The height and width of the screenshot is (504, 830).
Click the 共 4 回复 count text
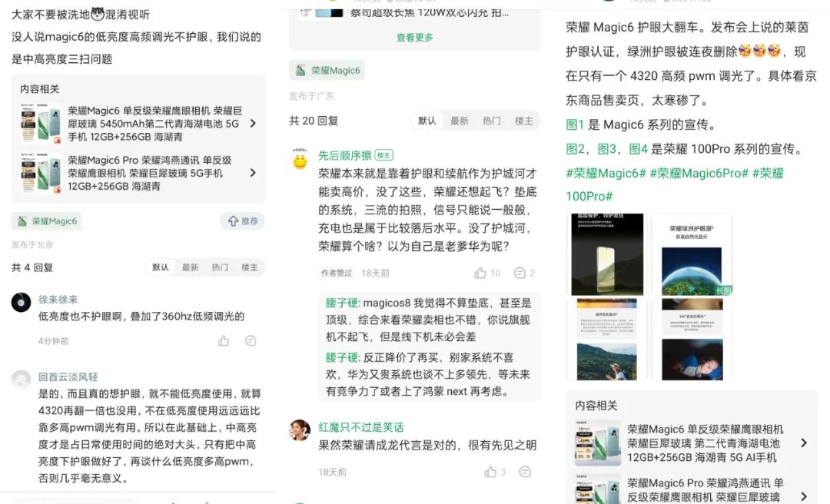(32, 267)
